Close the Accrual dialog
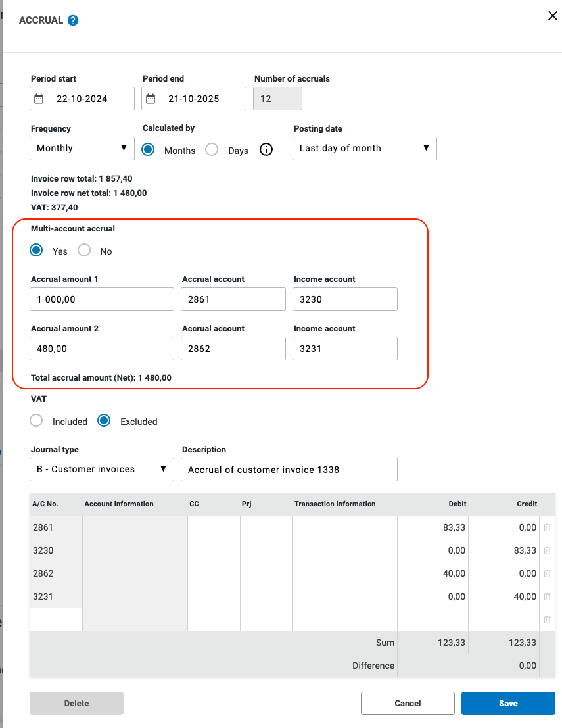 tap(552, 16)
